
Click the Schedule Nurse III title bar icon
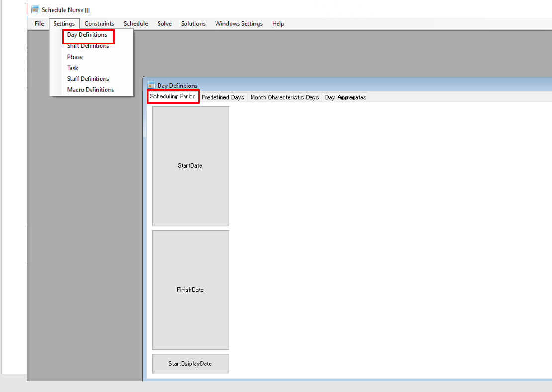tap(35, 10)
